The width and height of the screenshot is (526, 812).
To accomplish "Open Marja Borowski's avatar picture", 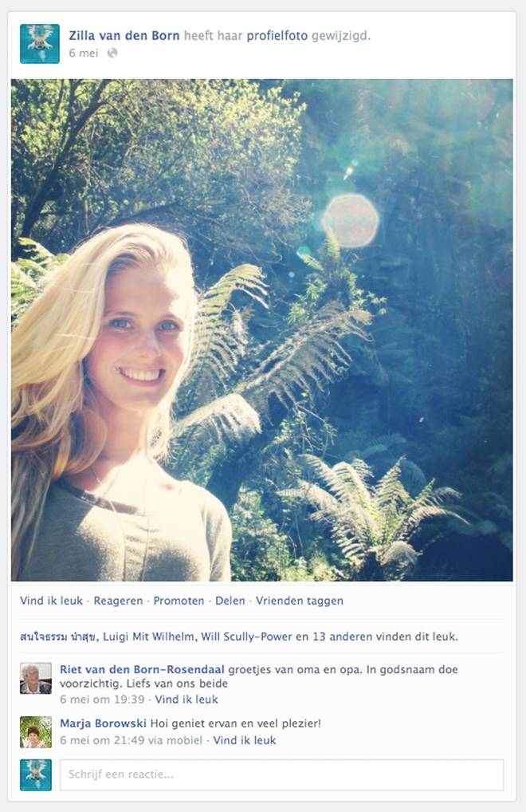I will [x=36, y=732].
